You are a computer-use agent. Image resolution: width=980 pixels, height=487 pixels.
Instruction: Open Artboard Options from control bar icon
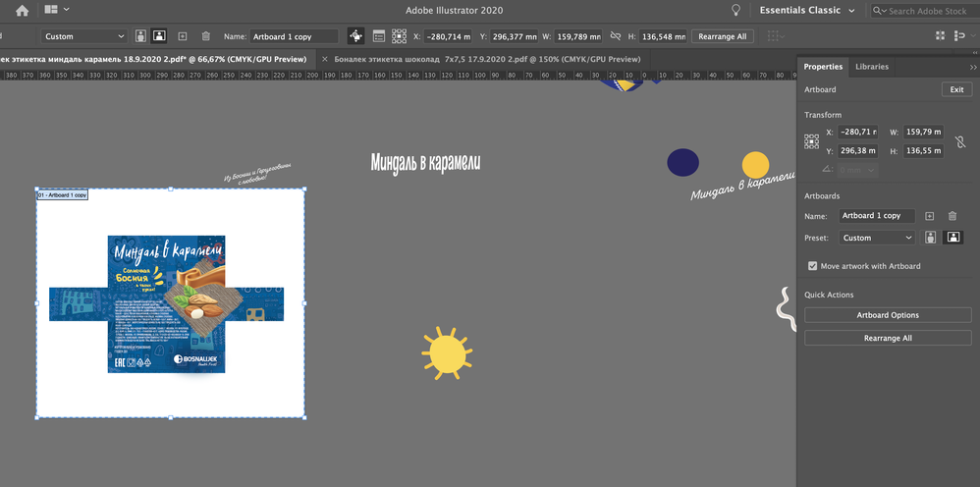click(379, 36)
